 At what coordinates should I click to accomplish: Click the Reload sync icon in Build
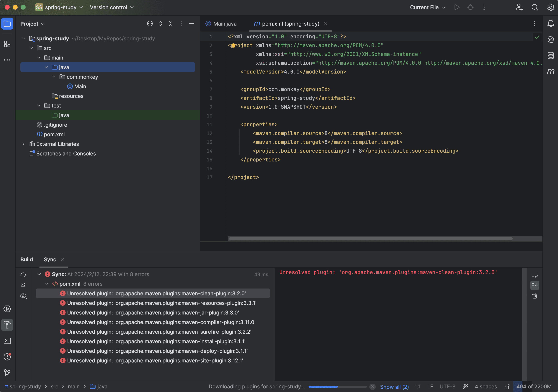pos(23,275)
